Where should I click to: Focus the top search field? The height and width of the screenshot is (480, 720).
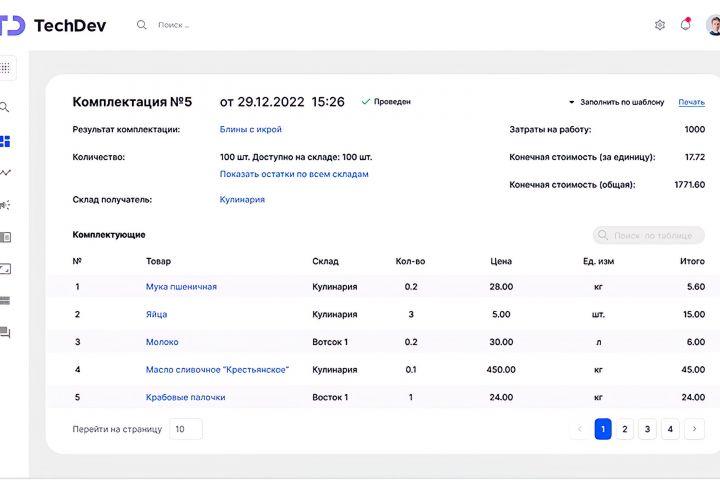pos(174,25)
